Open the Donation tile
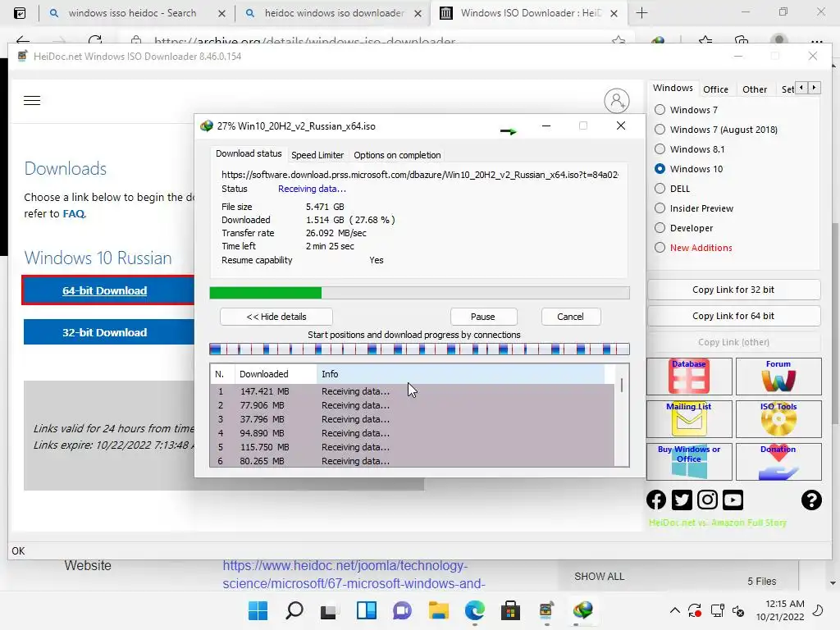 click(778, 461)
